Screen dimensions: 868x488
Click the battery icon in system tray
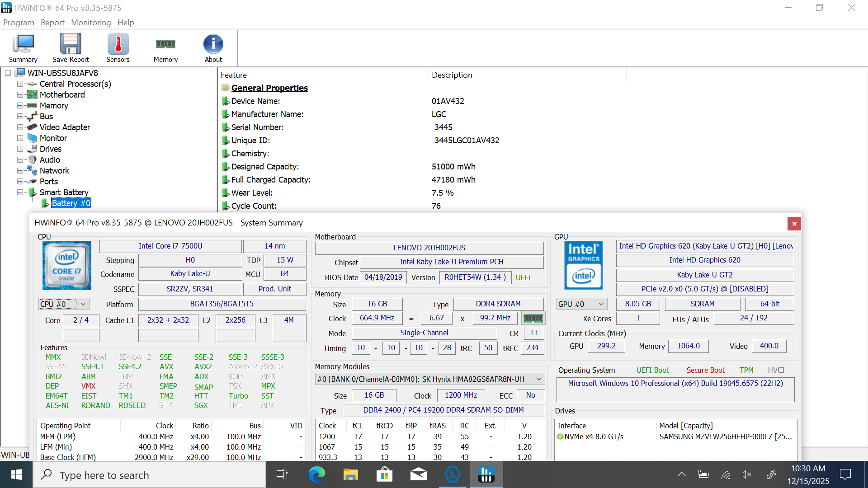click(x=703, y=474)
